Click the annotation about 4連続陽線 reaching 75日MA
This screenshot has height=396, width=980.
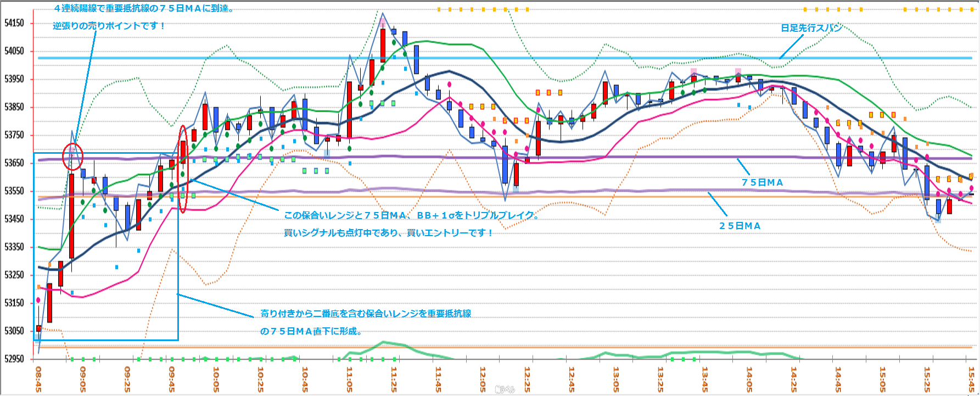point(144,9)
